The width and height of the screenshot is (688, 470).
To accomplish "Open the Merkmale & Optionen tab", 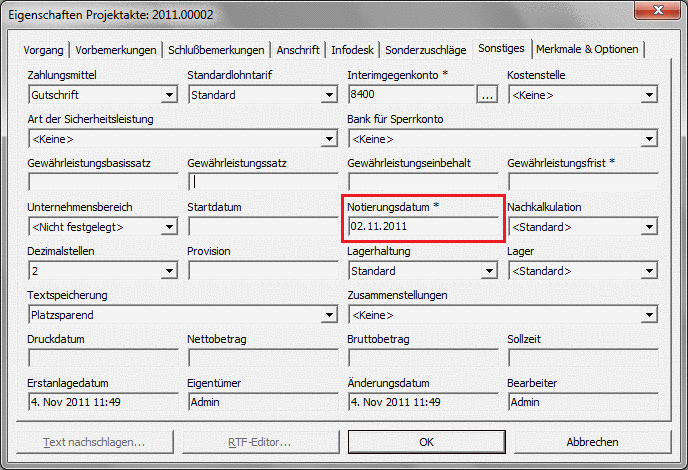I will (588, 50).
